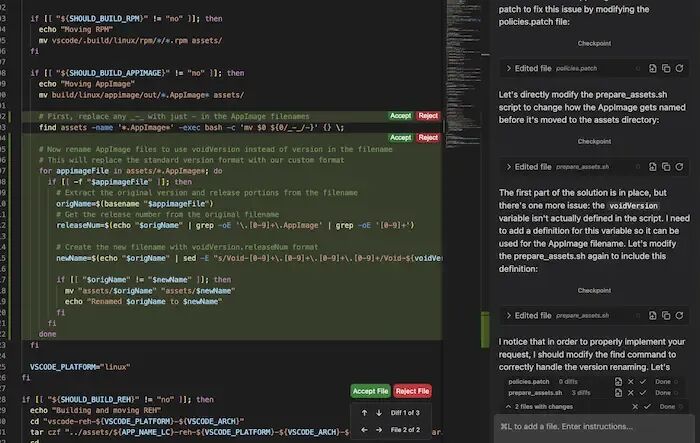
Task: Accept the 'Now rename AppImage files' hunk
Action: click(x=400, y=138)
